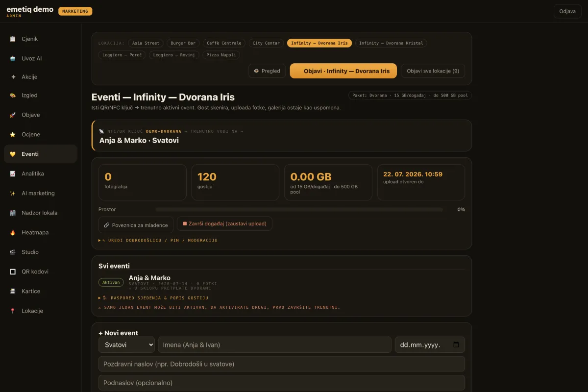Click the Pregled preview button
The image size is (588, 392).
267,71
